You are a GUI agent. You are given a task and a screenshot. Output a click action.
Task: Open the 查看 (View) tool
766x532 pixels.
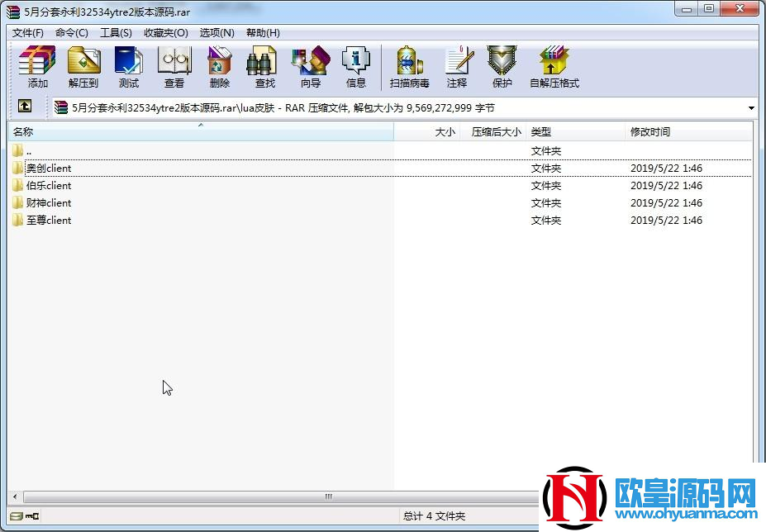click(x=174, y=66)
